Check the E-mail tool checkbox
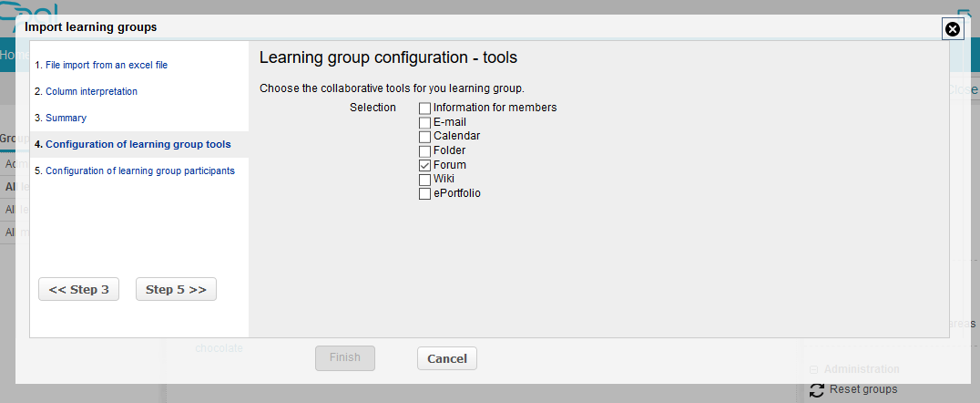This screenshot has width=980, height=403. [x=424, y=122]
